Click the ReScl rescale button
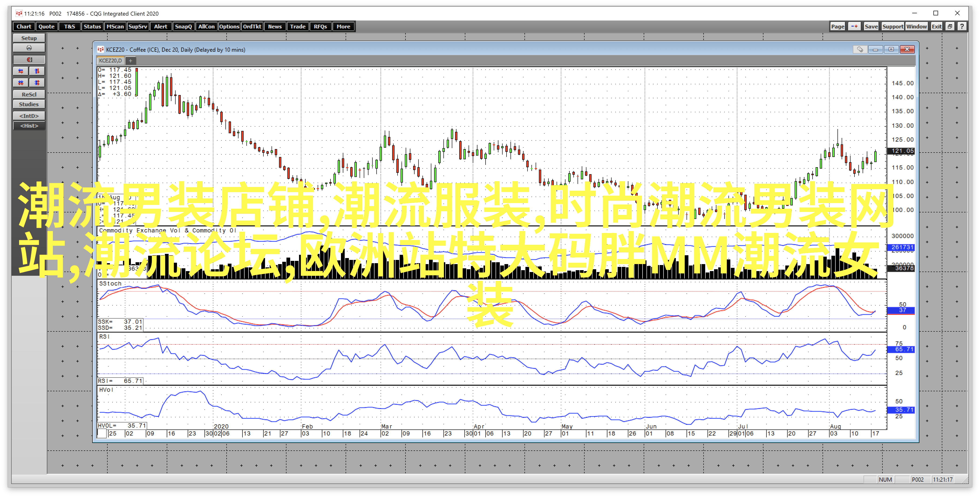 click(x=29, y=94)
